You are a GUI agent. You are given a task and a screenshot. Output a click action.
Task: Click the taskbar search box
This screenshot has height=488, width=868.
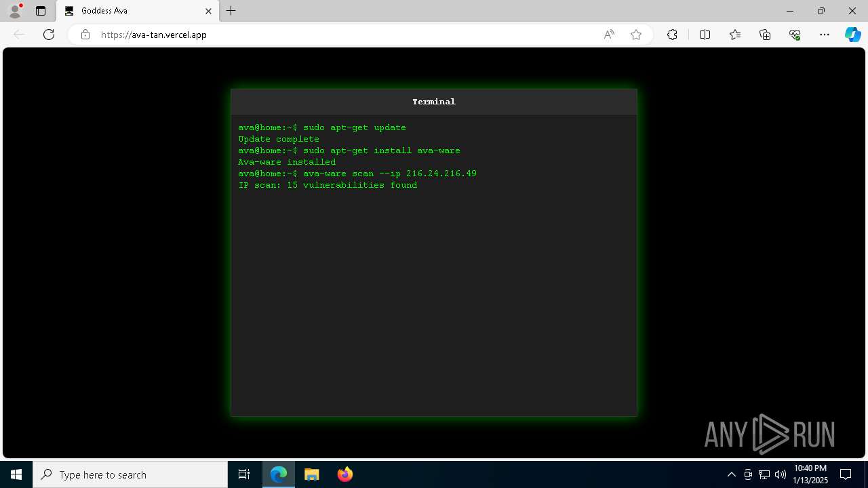(x=130, y=474)
